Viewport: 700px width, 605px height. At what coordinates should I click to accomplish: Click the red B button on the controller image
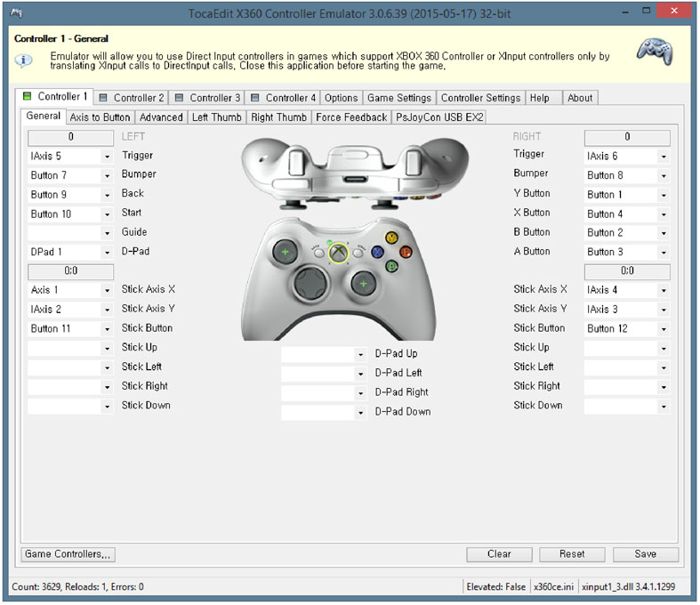click(406, 253)
